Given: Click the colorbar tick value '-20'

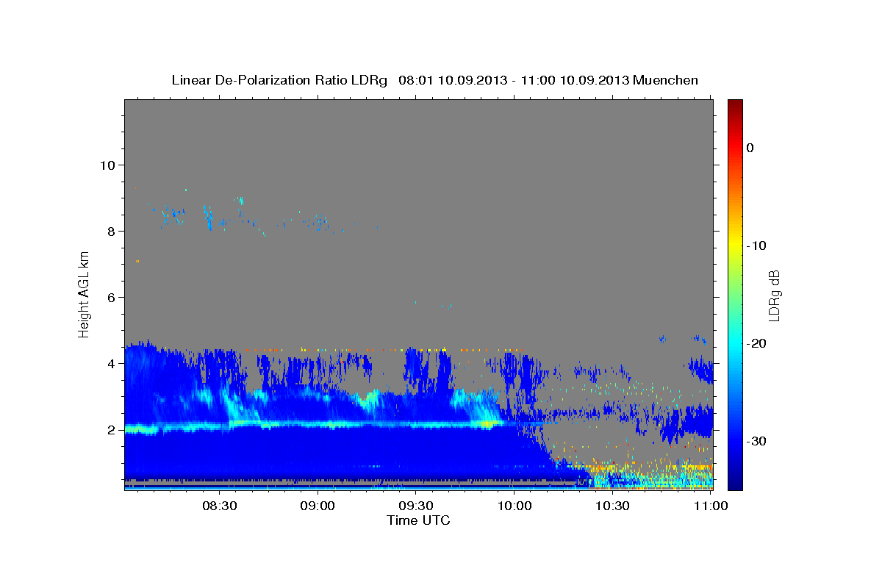Looking at the screenshot, I should (x=756, y=343).
